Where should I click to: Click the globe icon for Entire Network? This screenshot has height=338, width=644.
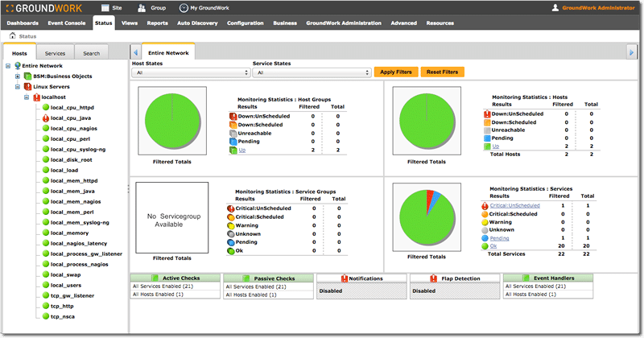coord(18,66)
